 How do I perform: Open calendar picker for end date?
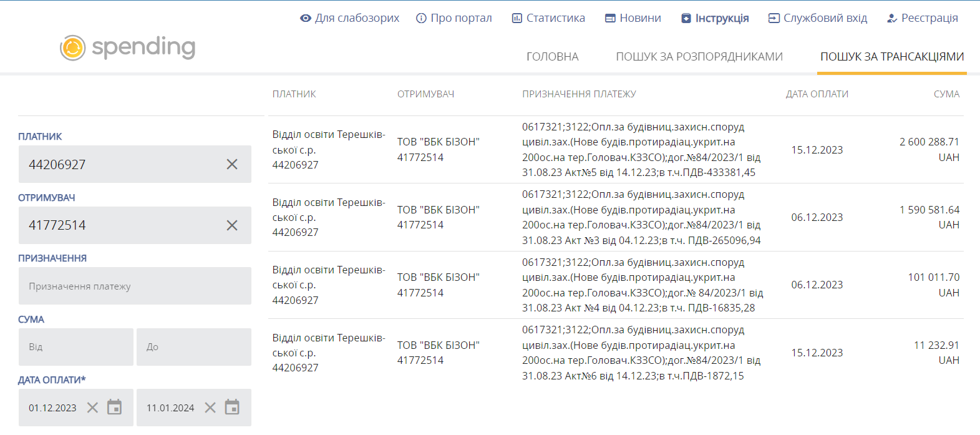[232, 408]
